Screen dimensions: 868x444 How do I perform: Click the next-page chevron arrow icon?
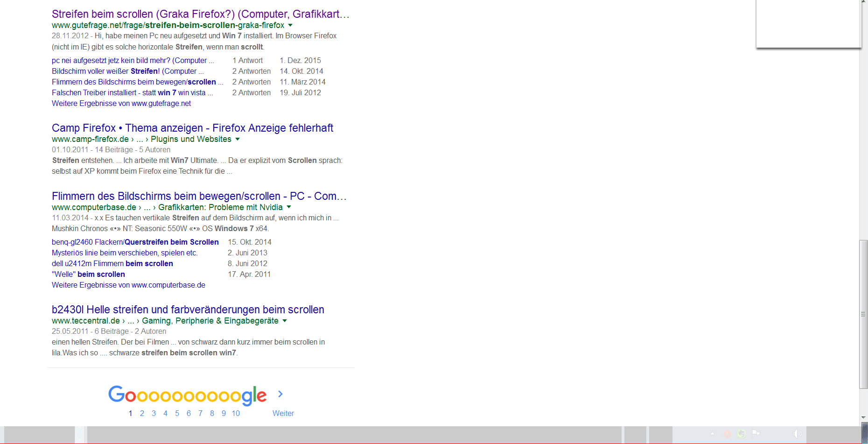(x=280, y=394)
